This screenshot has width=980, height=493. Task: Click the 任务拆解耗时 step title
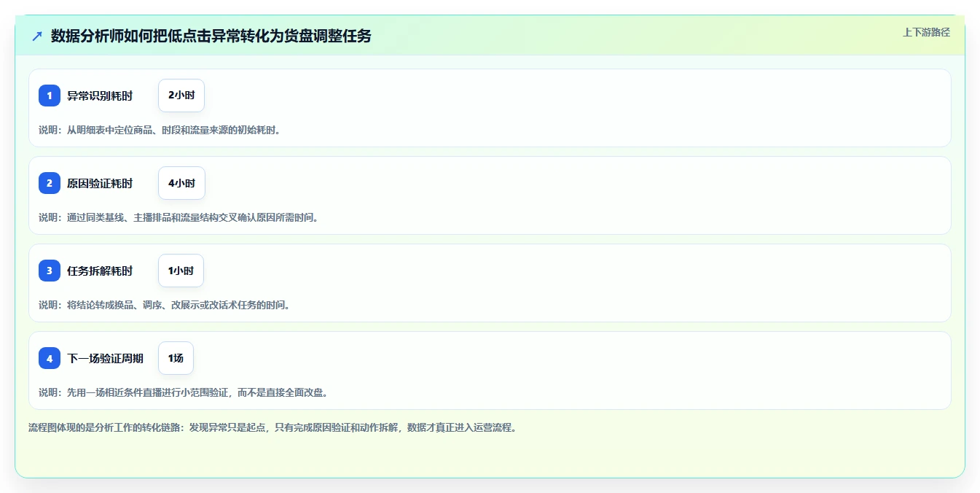coord(100,271)
